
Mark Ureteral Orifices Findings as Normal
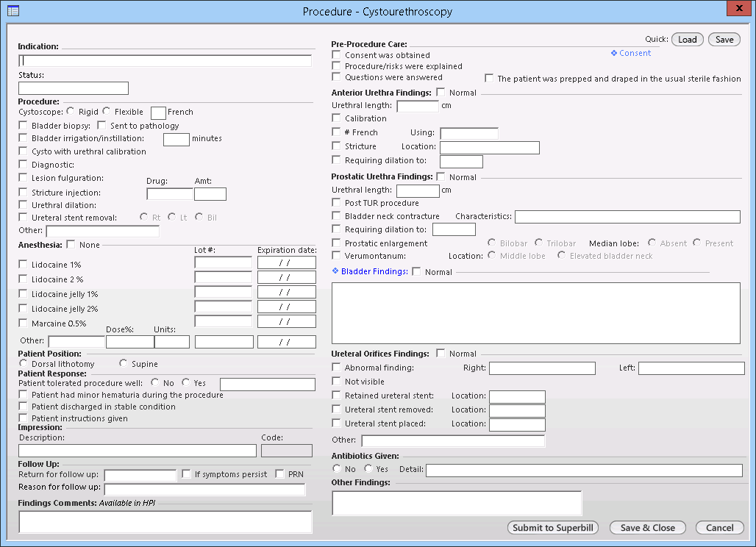click(441, 353)
